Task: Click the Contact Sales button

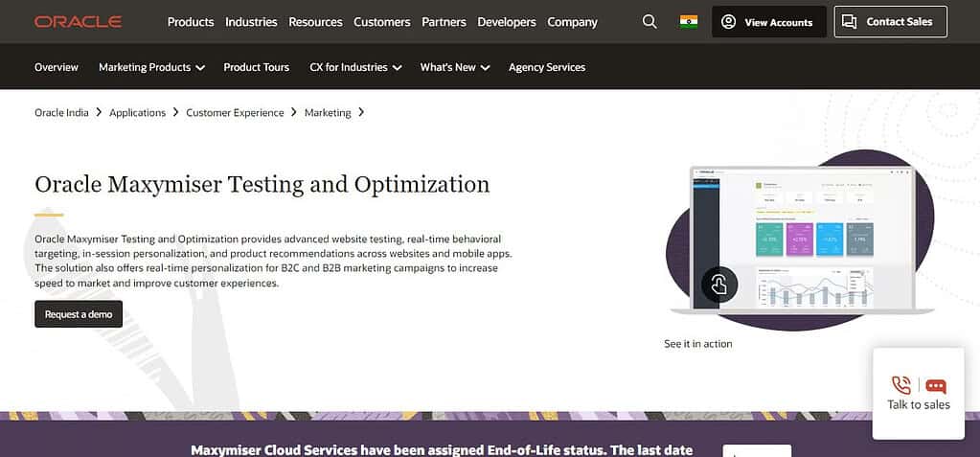Action: pyautogui.click(x=891, y=22)
